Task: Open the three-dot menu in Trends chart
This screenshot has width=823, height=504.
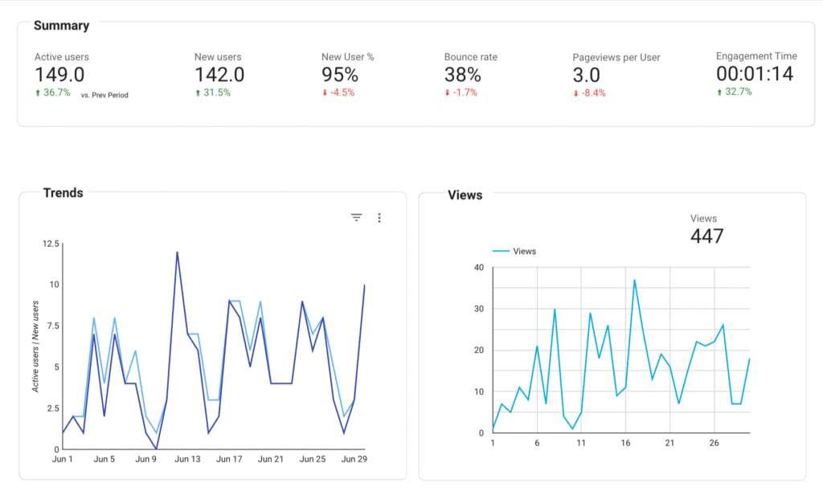Action: [x=379, y=217]
